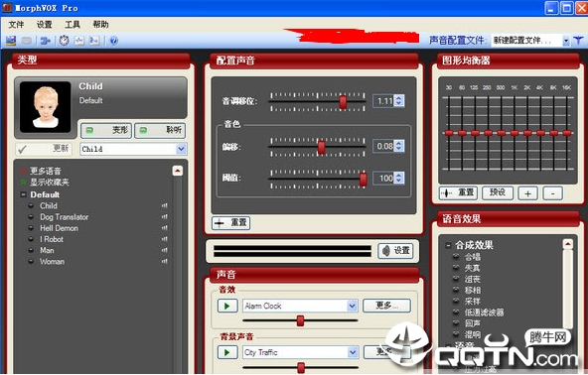Click the effects list scroll-up arrow
The image size is (588, 375).
point(568,244)
